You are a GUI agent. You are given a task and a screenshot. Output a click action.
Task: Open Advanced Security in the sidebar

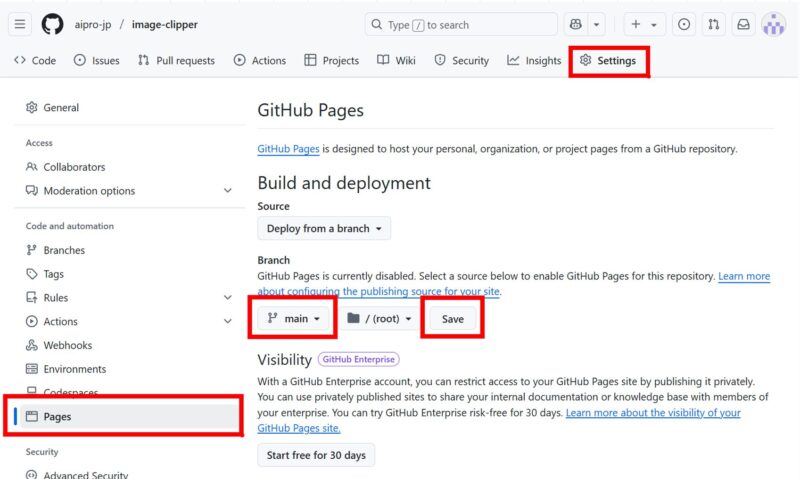[130, 474]
